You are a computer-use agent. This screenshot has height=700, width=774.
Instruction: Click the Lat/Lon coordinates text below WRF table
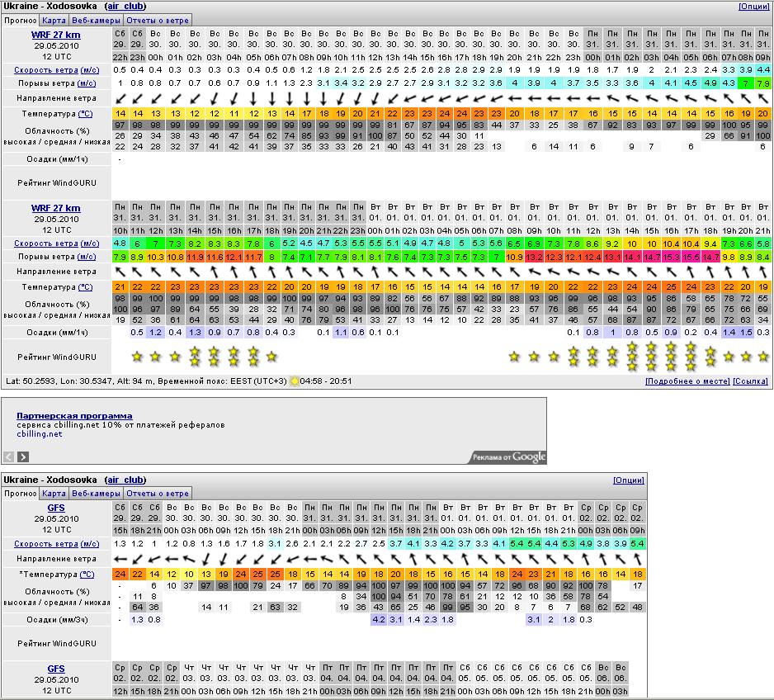pyautogui.click(x=83, y=381)
